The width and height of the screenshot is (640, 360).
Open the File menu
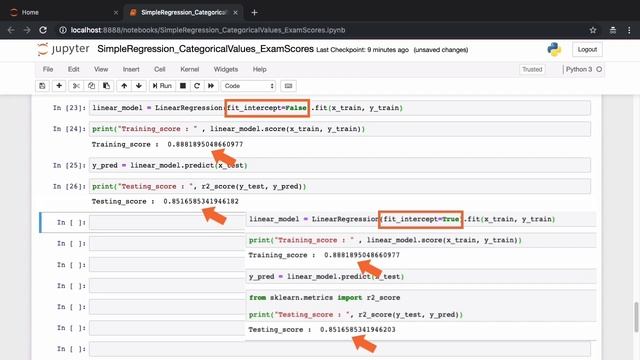[x=48, y=69]
